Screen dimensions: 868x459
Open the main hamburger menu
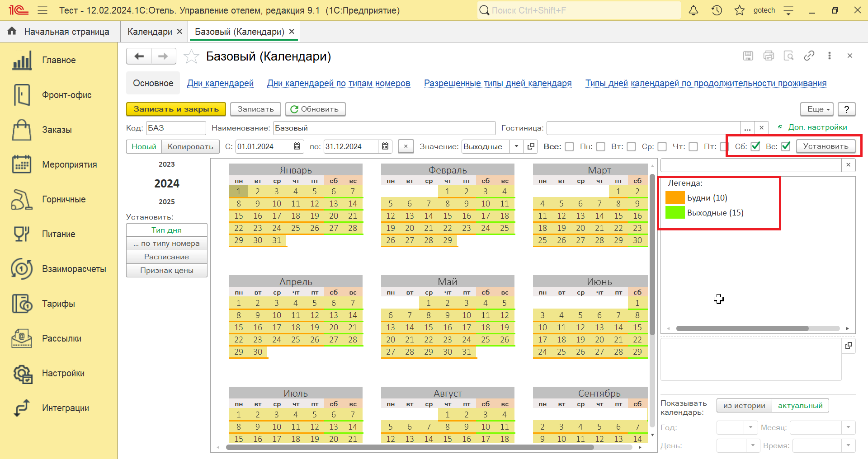click(42, 10)
